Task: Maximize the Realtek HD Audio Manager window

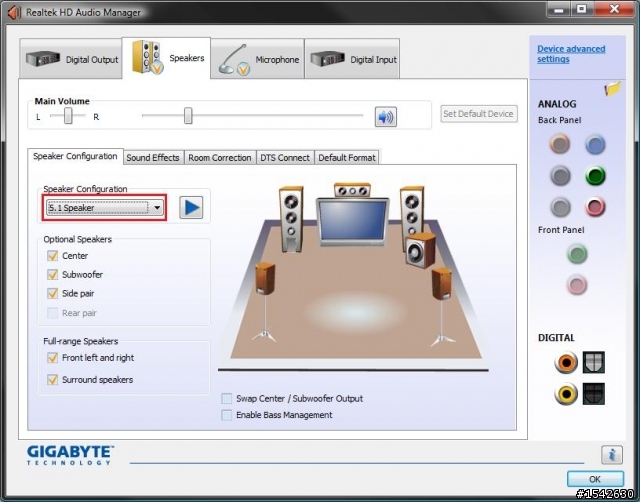Action: coord(582,9)
